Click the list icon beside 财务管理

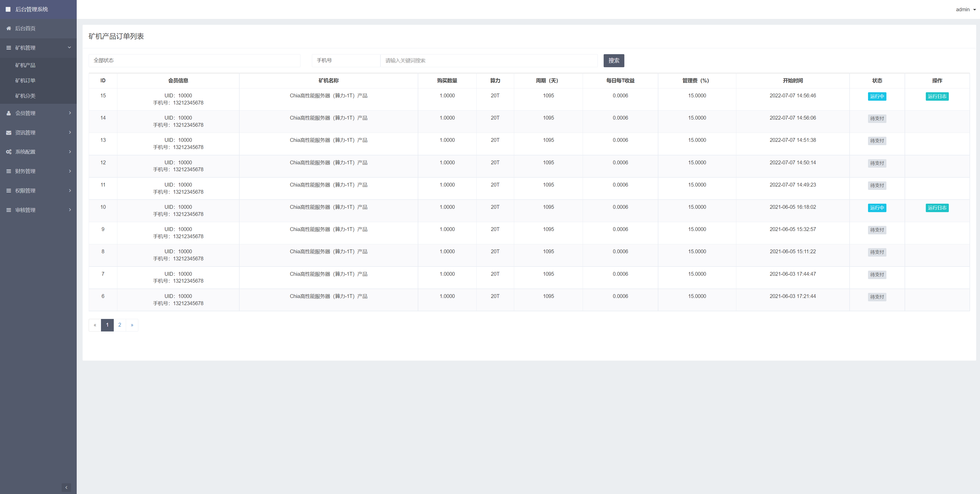click(x=8, y=171)
